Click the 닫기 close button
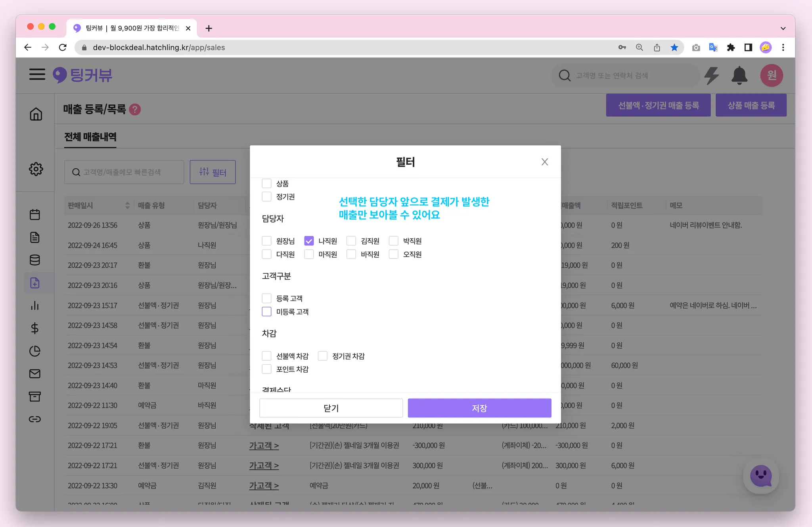 click(x=331, y=408)
